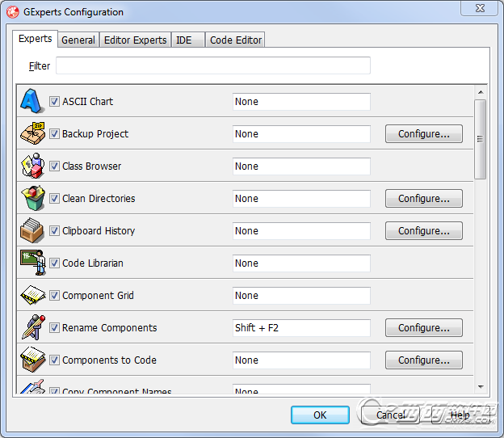Focus the Backup Project shortcut field

301,134
